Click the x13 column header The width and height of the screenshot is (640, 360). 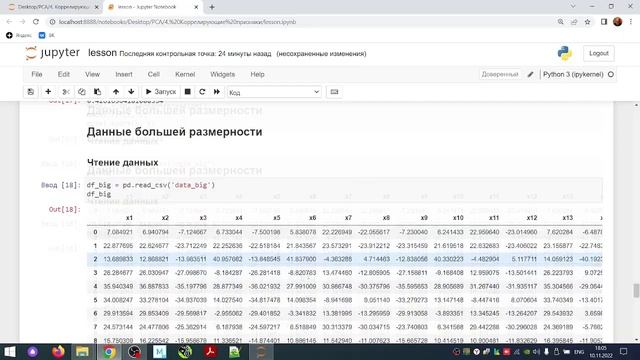(567, 218)
